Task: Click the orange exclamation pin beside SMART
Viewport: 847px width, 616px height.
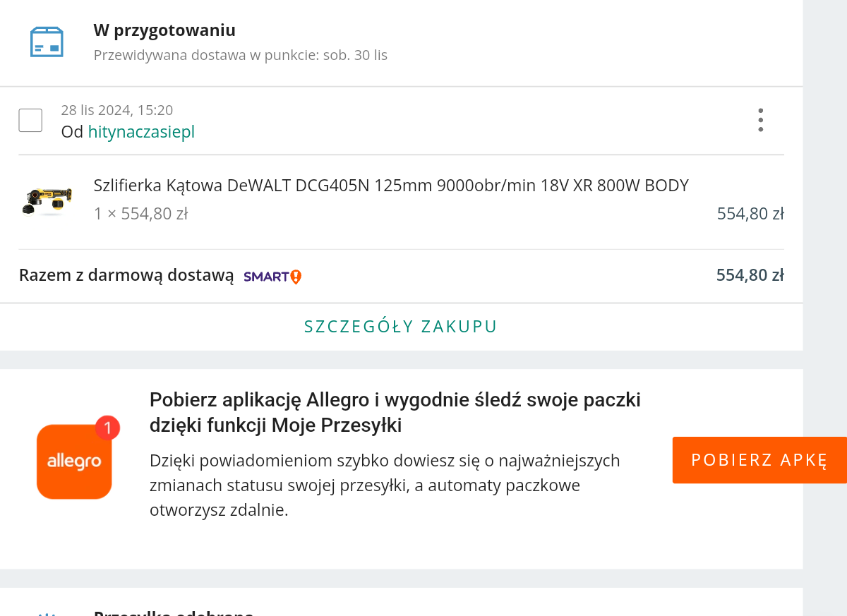Action: [x=296, y=277]
